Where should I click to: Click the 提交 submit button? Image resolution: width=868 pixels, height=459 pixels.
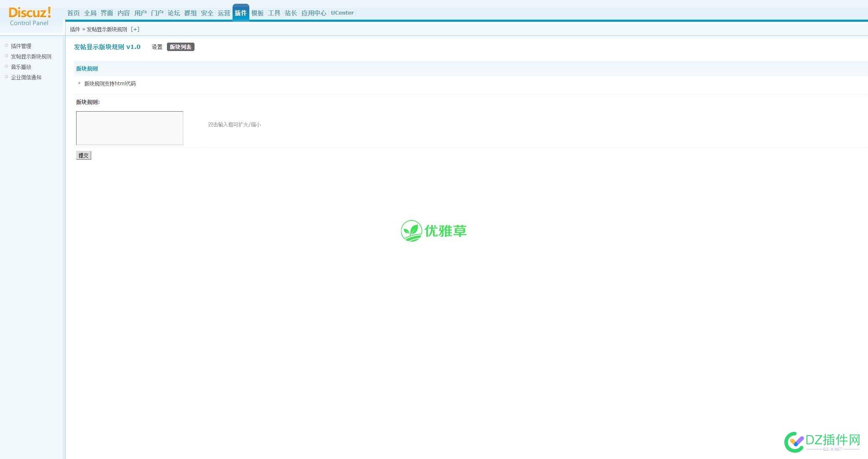point(84,156)
